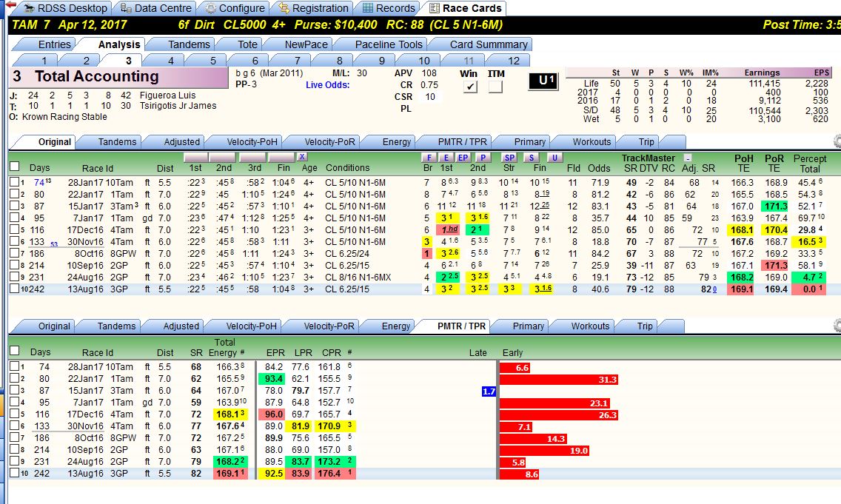Check row 9 box for 24Aug16 in lower table
This screenshot has width=841, height=504.
coord(15,460)
